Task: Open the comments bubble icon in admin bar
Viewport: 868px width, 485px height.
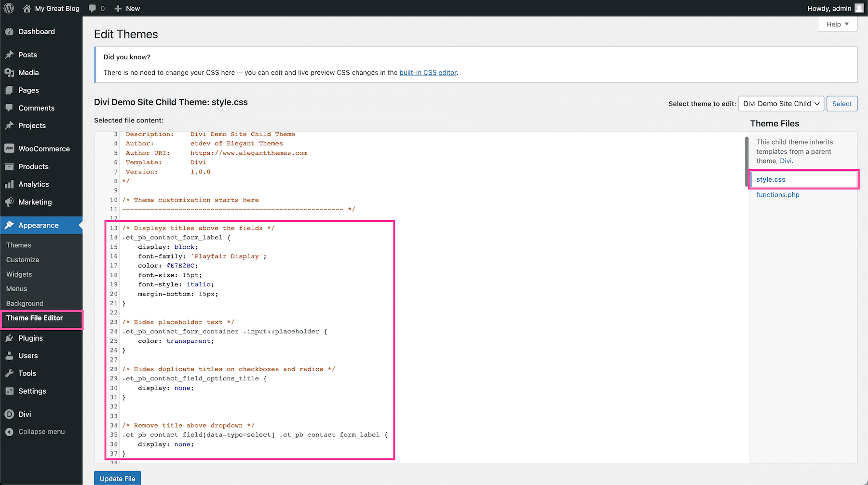Action: pos(93,8)
